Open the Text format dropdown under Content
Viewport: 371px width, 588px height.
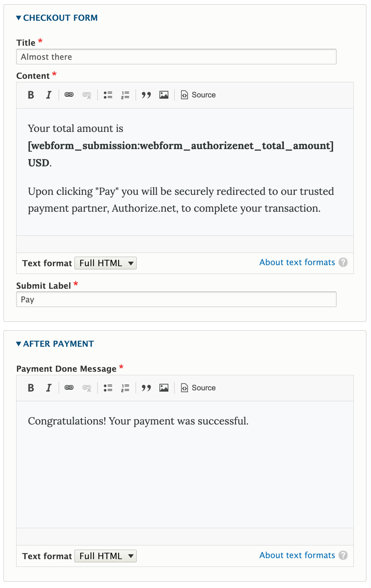click(105, 263)
